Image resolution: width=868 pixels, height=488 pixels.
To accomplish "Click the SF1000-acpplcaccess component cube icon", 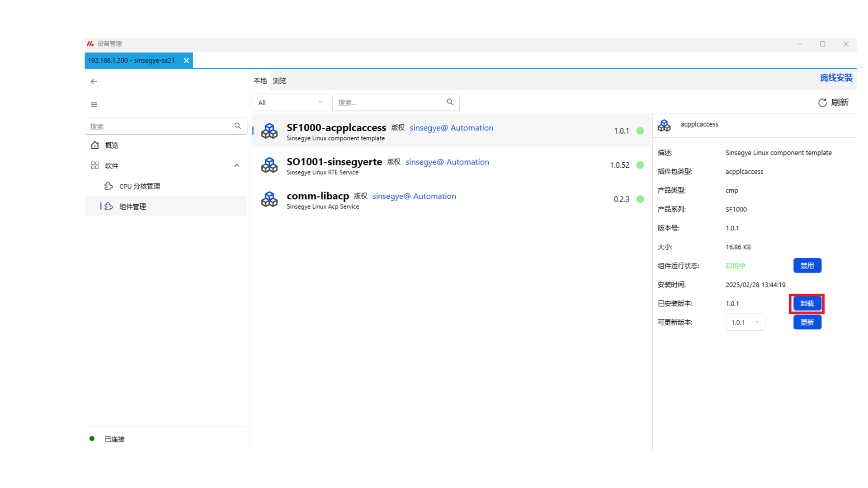I will (269, 131).
